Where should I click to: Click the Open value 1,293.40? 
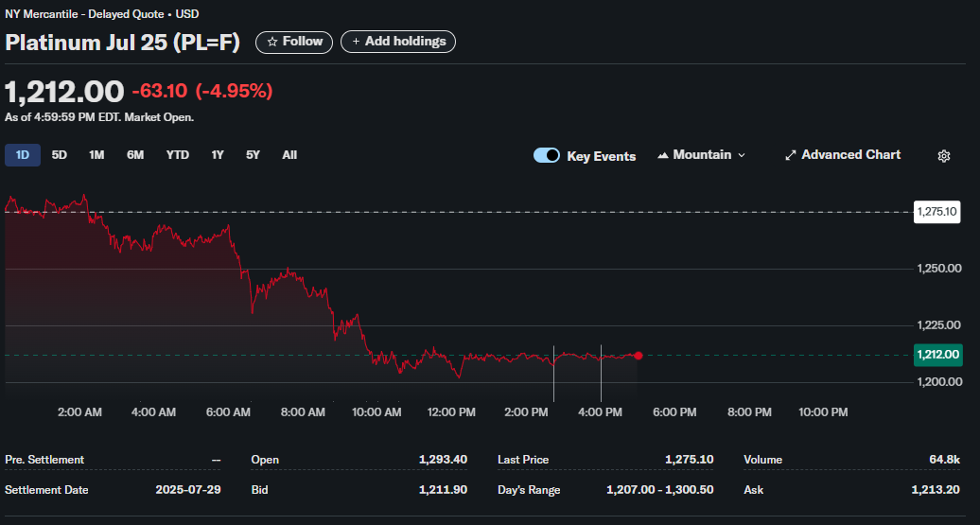tap(443, 460)
